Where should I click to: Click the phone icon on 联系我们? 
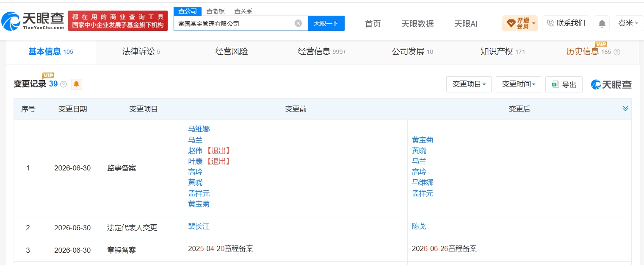[x=550, y=23]
